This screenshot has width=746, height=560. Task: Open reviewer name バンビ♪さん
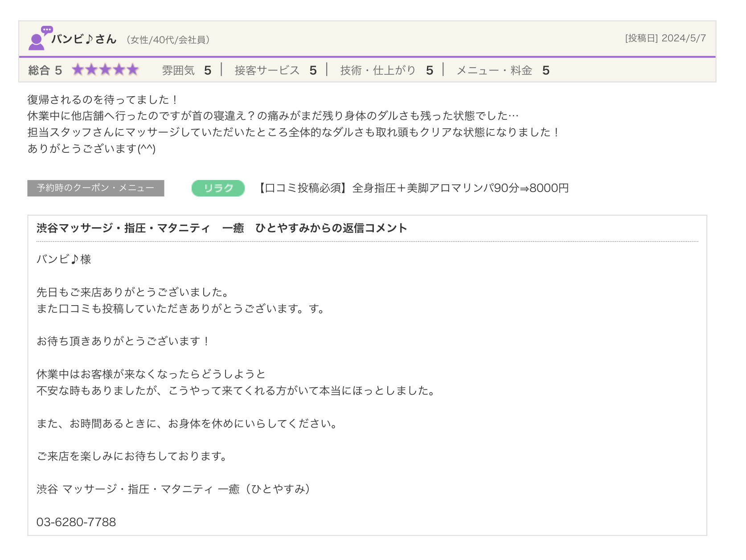click(84, 39)
